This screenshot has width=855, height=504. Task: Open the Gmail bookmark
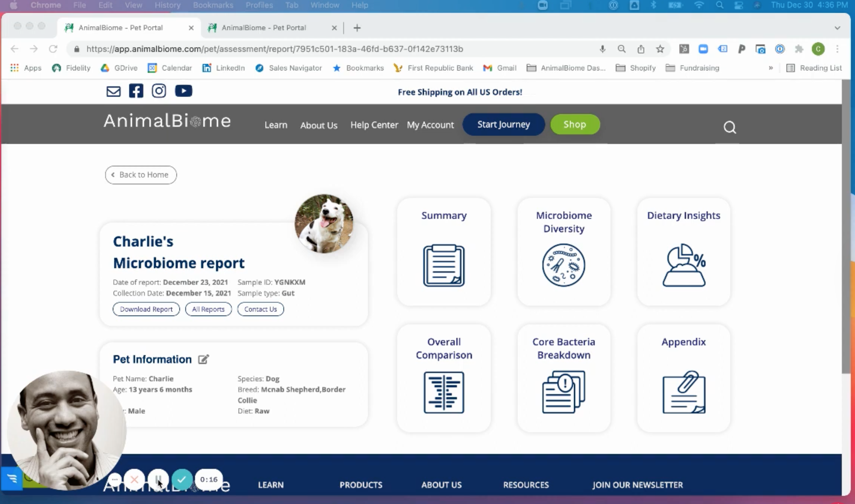tap(500, 68)
